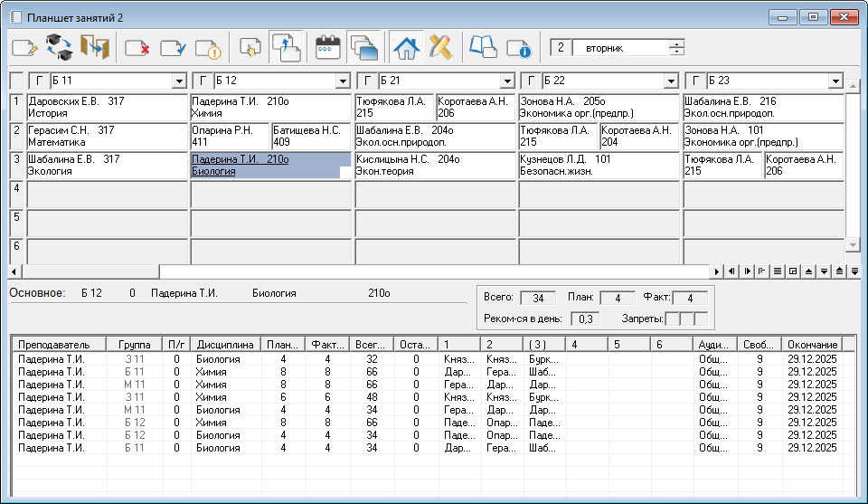Click the pencil and ruler icon
Screen dimensions: 868x504
pos(439,46)
